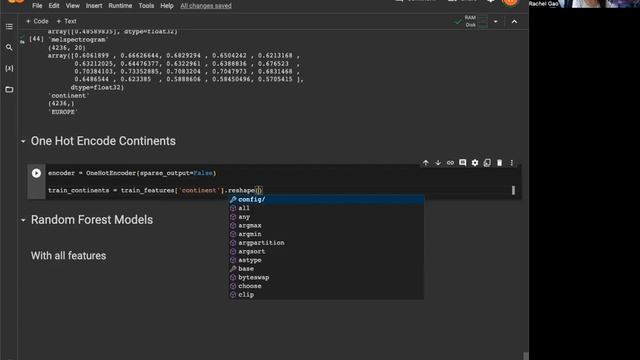Open the table of contents sidebar
This screenshot has height=360, width=640.
click(9, 27)
